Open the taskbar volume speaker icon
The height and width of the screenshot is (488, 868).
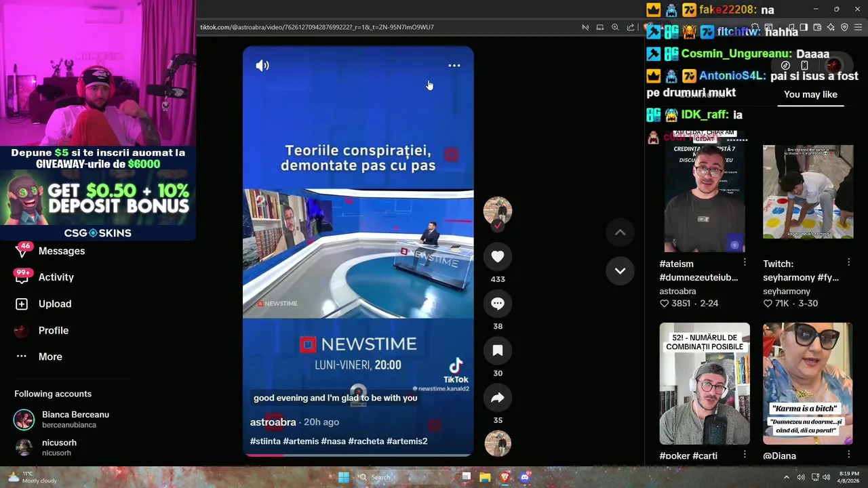827,477
